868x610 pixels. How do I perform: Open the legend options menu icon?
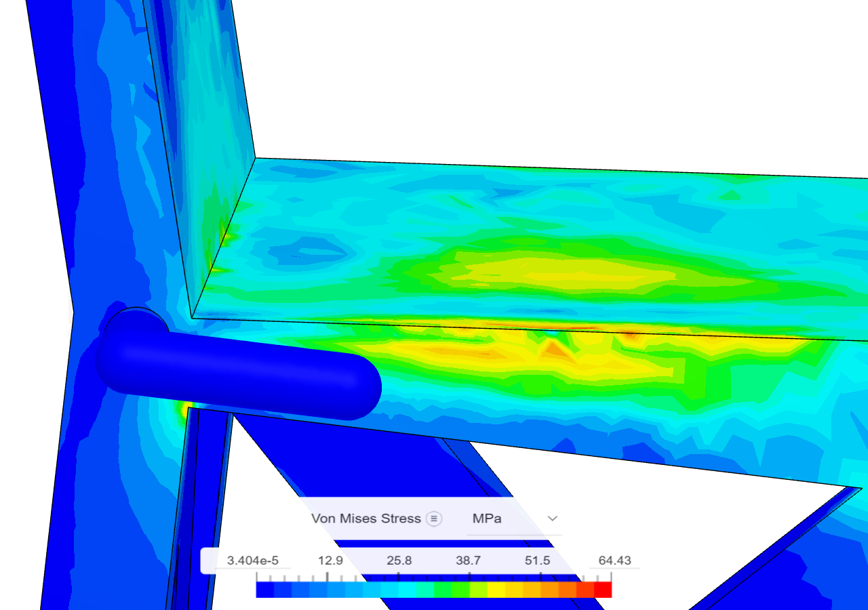click(434, 518)
